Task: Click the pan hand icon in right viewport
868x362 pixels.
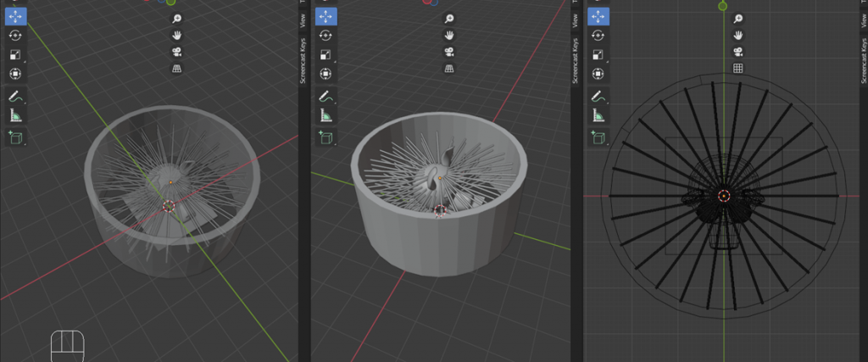Action: tap(738, 36)
